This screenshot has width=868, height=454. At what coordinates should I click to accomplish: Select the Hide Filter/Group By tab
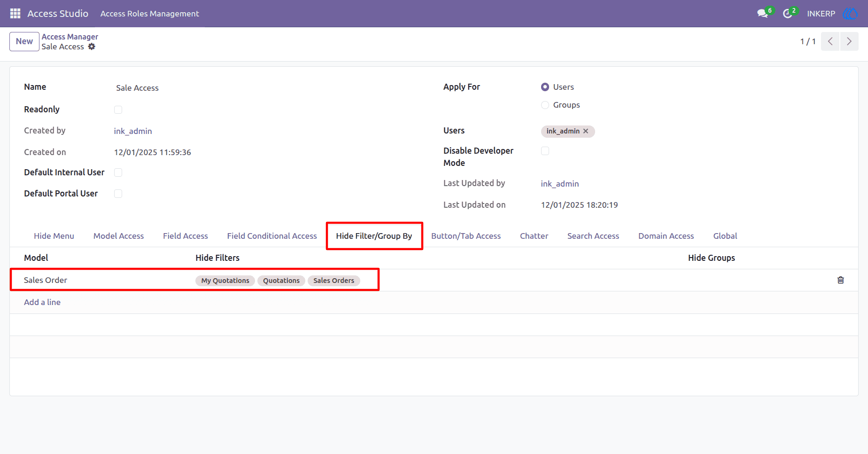point(374,236)
